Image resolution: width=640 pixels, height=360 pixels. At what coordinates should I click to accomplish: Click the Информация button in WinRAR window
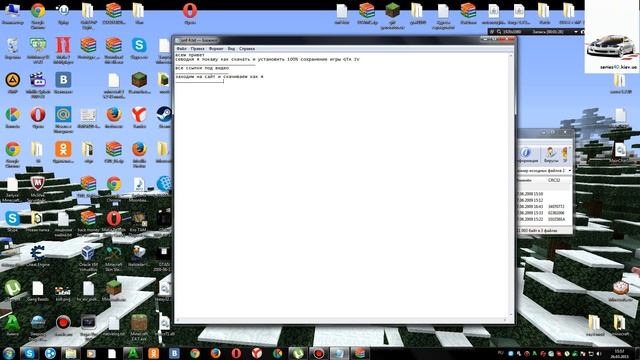click(x=526, y=155)
